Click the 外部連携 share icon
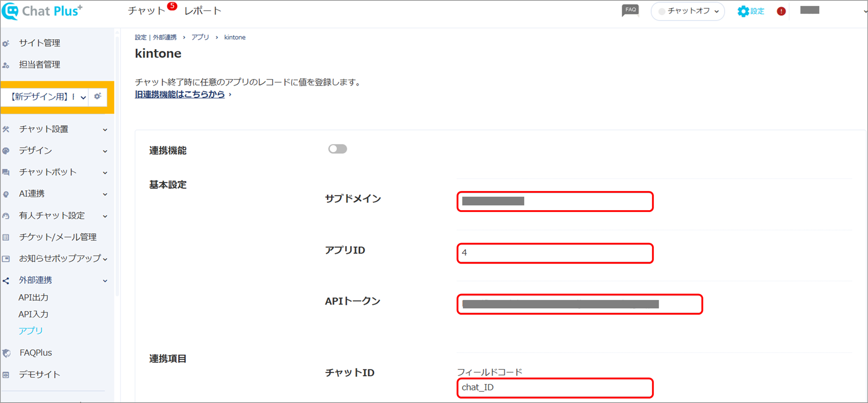The height and width of the screenshot is (403, 868). [x=6, y=280]
